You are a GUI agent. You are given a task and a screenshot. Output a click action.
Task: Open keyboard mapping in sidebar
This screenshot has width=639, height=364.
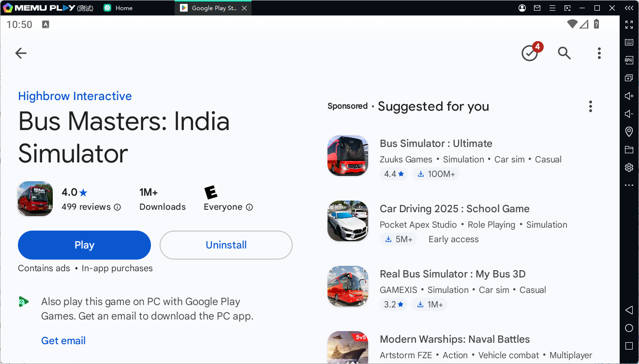(629, 43)
